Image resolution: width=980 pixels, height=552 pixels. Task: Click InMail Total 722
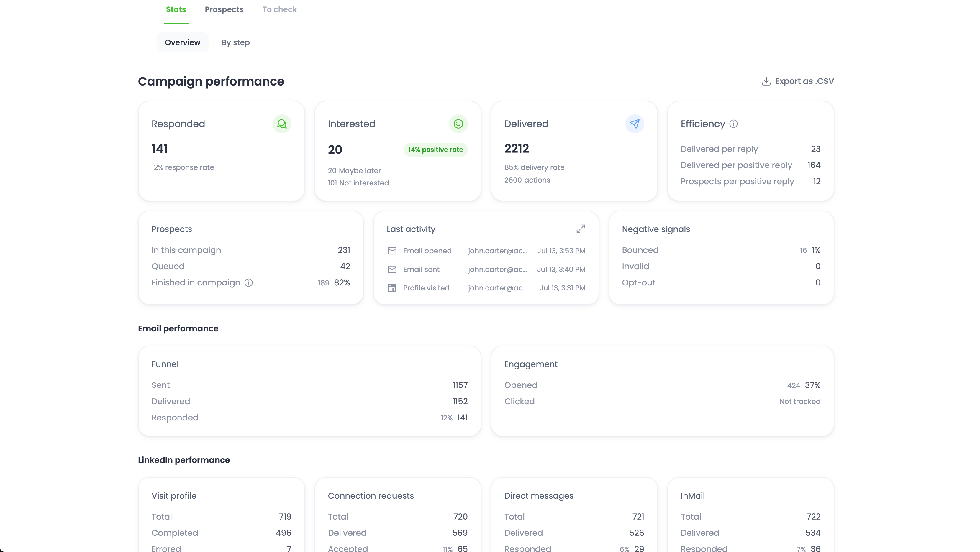coord(813,517)
